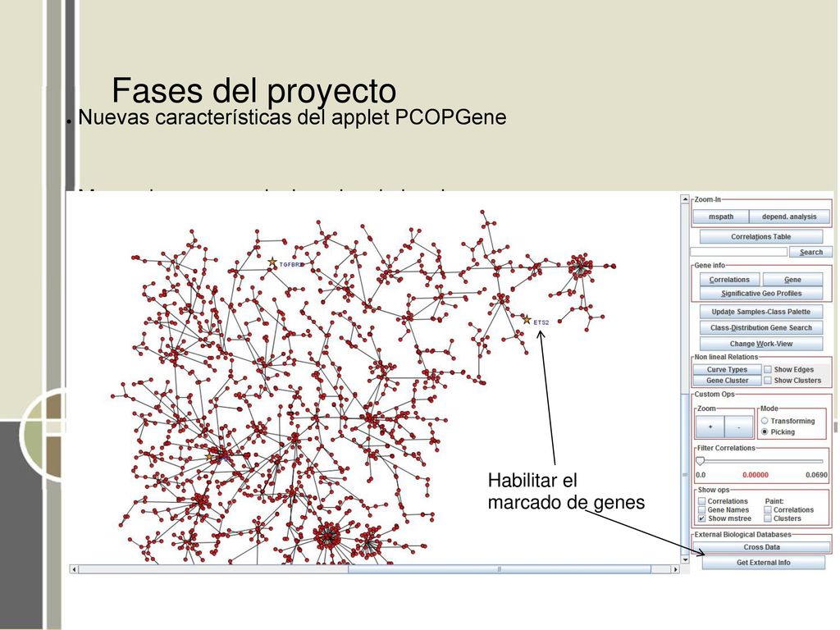The height and width of the screenshot is (630, 840).
Task: Click the Search button
Action: pos(810,252)
